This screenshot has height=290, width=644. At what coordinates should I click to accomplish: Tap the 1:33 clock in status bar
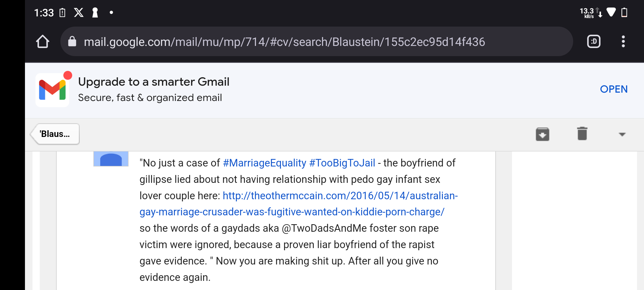click(x=44, y=13)
